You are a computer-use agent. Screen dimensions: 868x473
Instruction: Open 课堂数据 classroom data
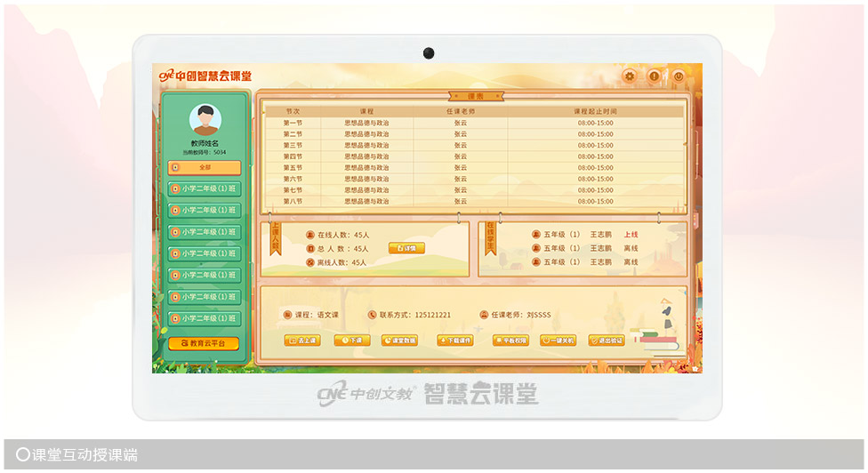(400, 340)
